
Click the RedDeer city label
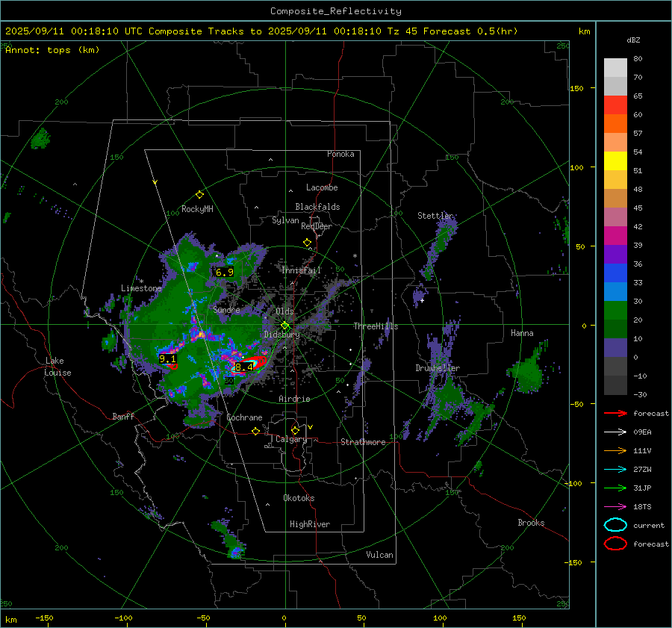pos(317,226)
